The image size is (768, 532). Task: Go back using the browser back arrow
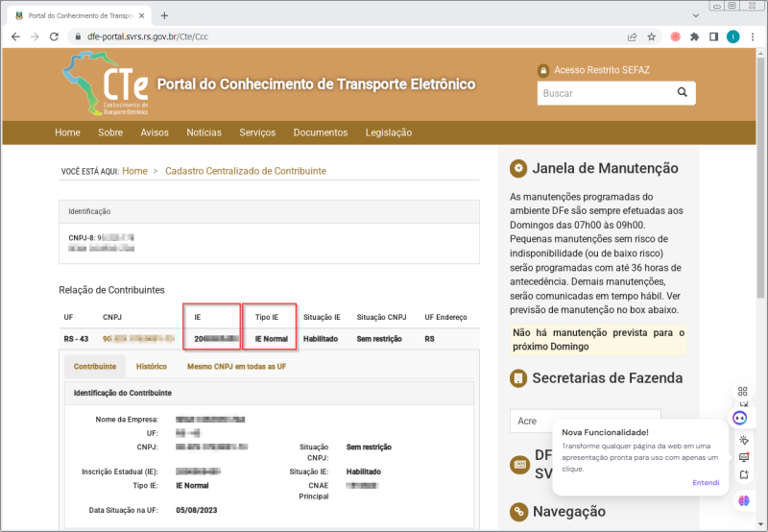tap(15, 36)
